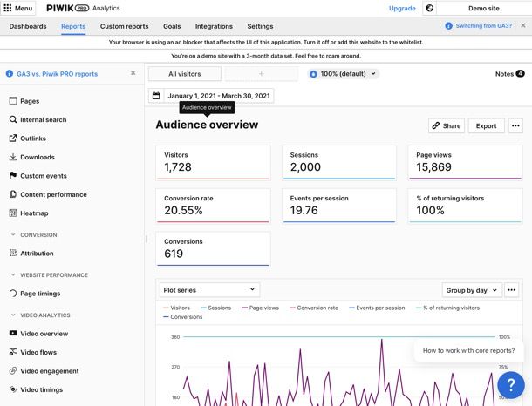This screenshot has width=532, height=406.
Task: Toggle the Page views series in legend
Action: pos(261,308)
